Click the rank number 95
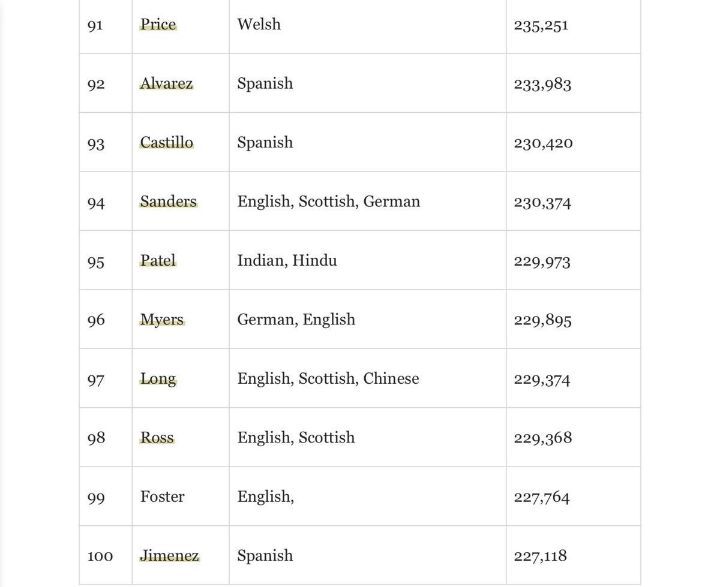720x587 pixels. (96, 261)
